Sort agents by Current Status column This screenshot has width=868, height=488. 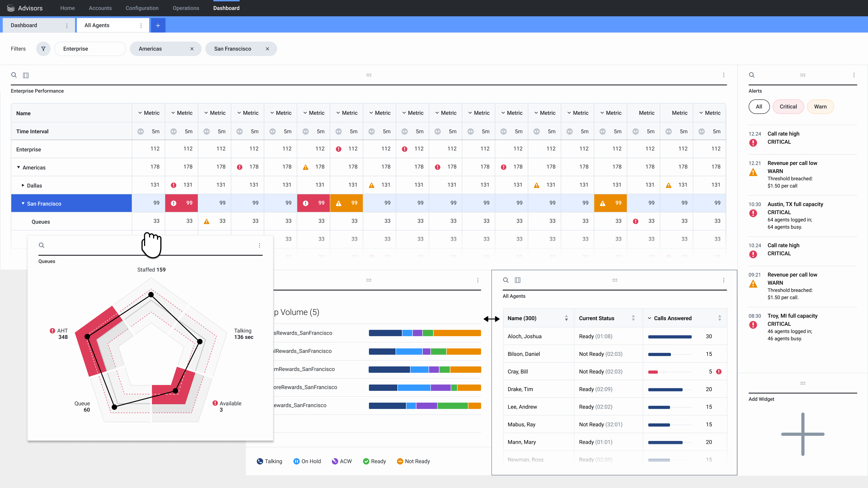point(633,318)
